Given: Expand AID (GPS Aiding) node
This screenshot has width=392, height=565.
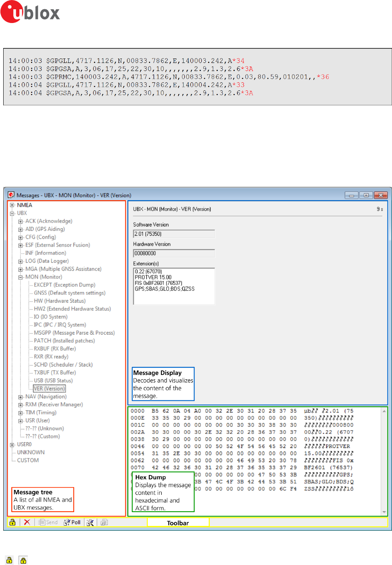Looking at the screenshot, I should pos(21,229).
